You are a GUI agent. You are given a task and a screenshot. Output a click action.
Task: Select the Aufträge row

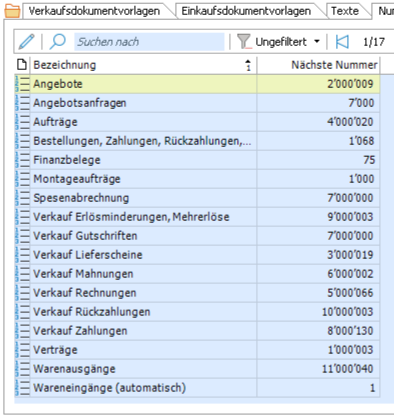pyautogui.click(x=197, y=122)
